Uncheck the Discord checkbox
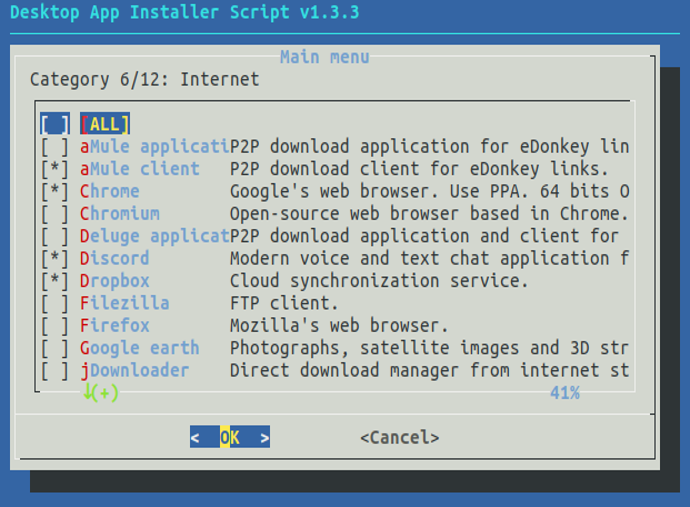 pyautogui.click(x=55, y=258)
